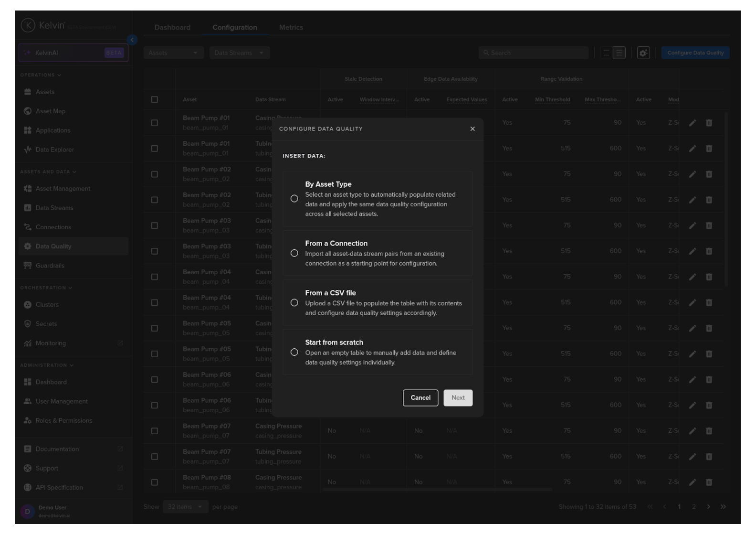Expand the Data Streams filter dropdown
Viewport: 756px width, 535px height.
pos(239,53)
